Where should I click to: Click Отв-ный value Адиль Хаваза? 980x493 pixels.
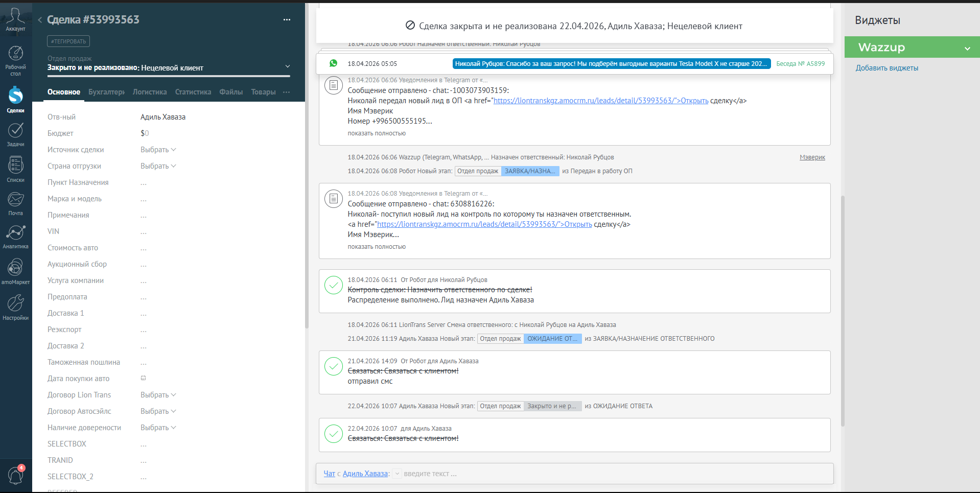point(163,117)
